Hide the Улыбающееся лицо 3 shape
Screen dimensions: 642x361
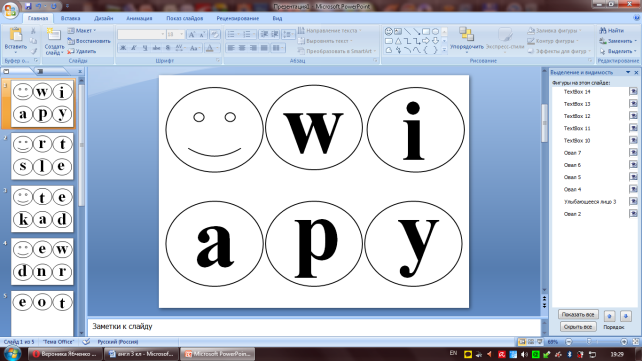(633, 201)
